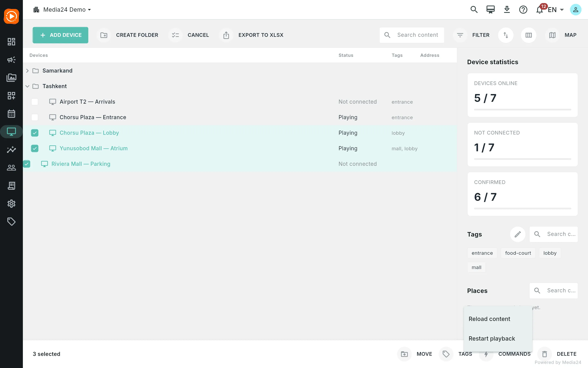Open the Media24 Demo company dropdown
This screenshot has width=588, height=368.
[x=62, y=10]
